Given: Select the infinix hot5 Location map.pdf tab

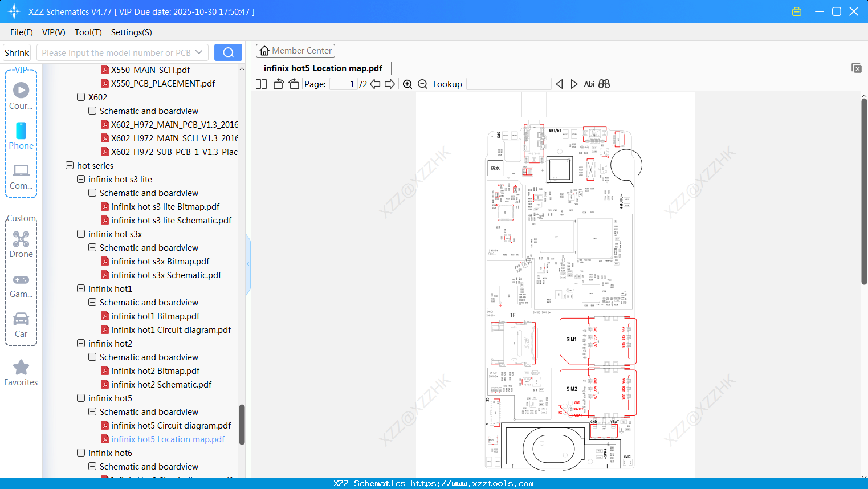Looking at the screenshot, I should 322,68.
